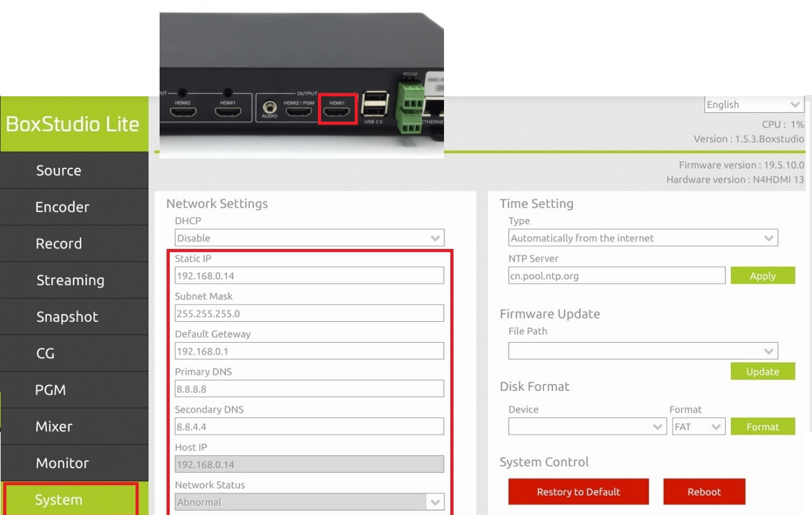Screen dimensions: 812x515
Task: Click the device back-panel photo
Action: coord(301,85)
